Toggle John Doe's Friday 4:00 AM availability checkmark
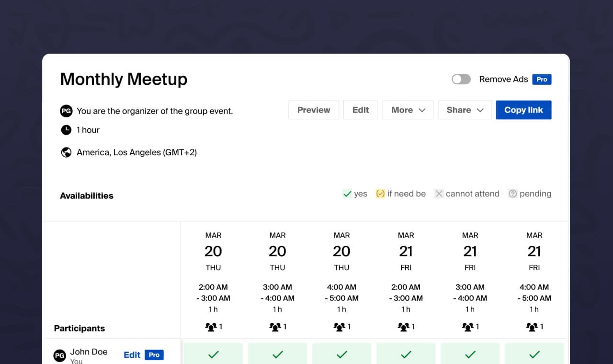The height and width of the screenshot is (364, 613). click(534, 354)
